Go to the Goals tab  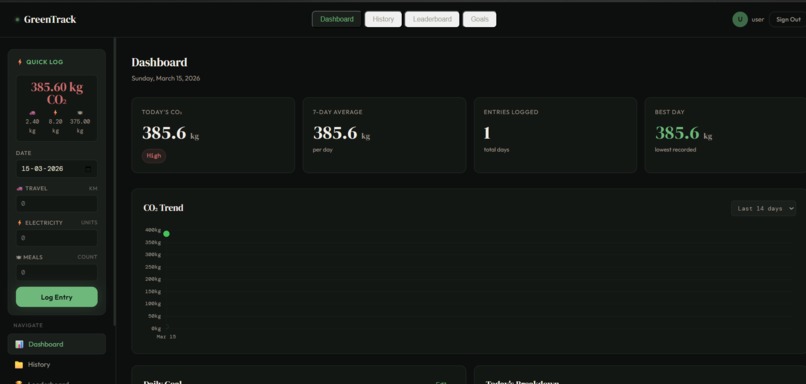pyautogui.click(x=480, y=19)
